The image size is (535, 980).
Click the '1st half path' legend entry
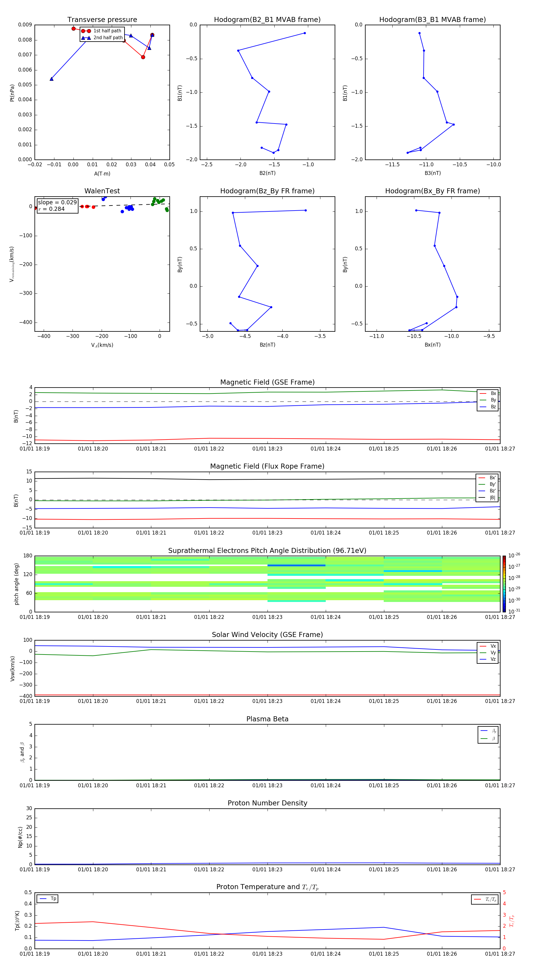(x=101, y=31)
